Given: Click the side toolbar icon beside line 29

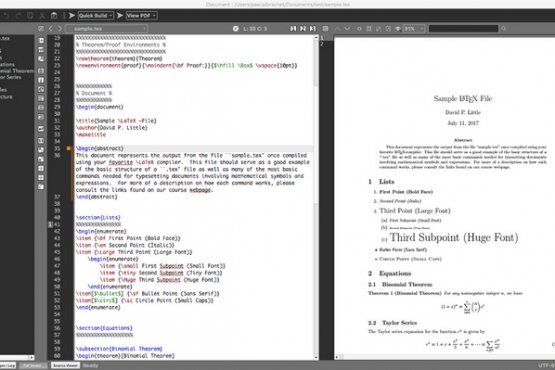Looking at the screenshot, I should click(41, 108).
